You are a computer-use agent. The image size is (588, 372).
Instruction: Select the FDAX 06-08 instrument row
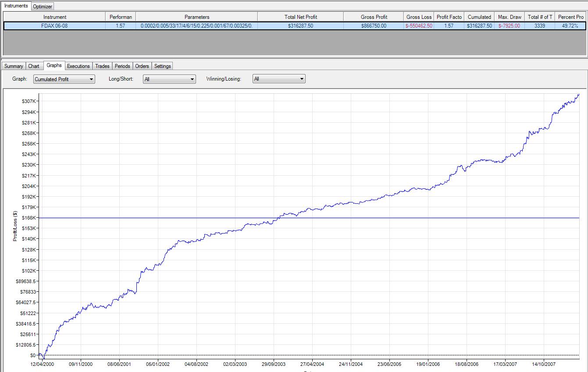coord(55,26)
